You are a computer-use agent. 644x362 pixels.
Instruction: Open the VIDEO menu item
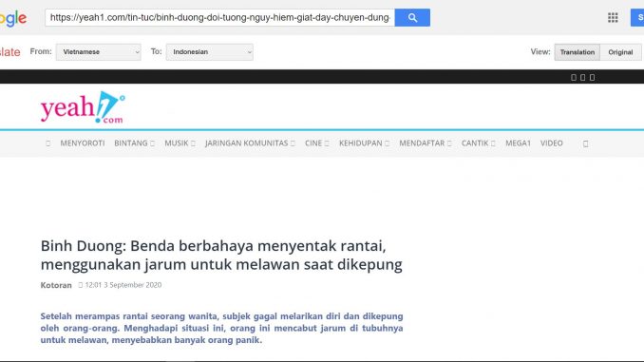[x=551, y=143]
